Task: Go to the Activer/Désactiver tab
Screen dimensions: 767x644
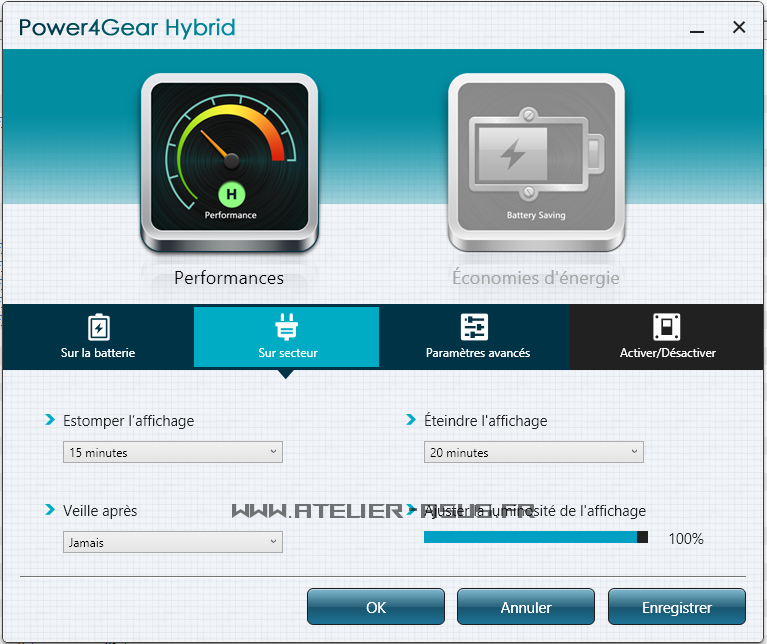Action: [x=667, y=338]
